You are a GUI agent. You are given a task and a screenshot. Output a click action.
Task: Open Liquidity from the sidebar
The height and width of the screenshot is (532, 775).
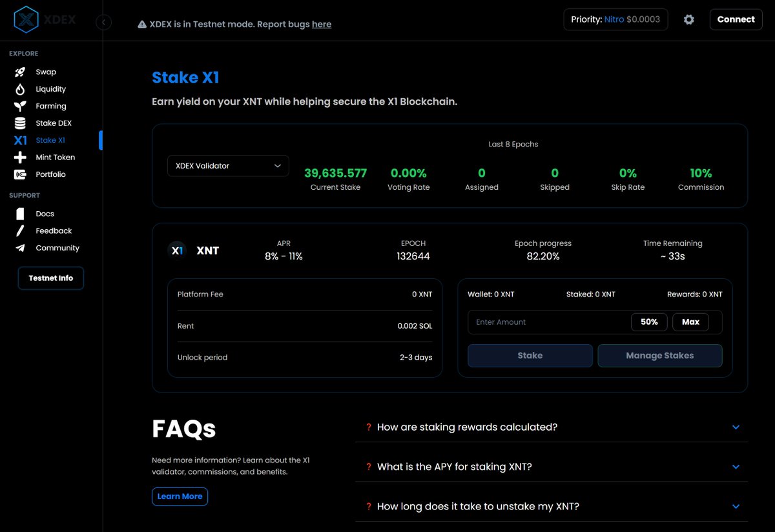51,89
